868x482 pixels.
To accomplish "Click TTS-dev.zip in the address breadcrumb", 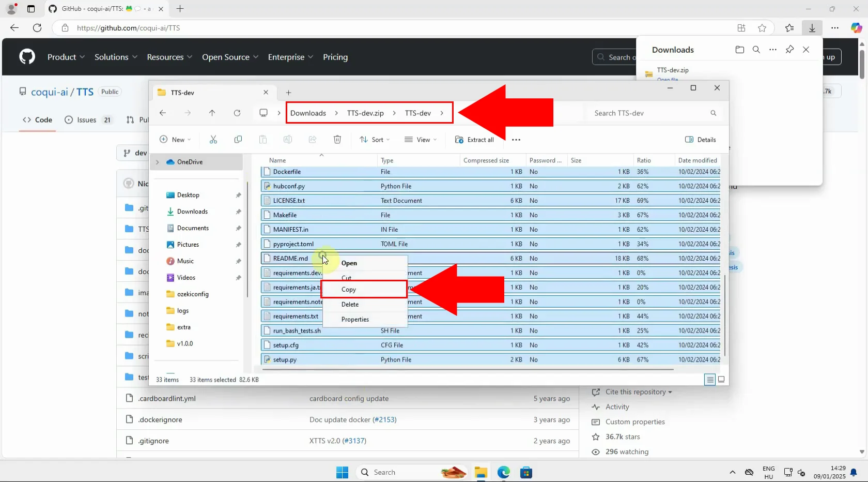I will 365,113.
